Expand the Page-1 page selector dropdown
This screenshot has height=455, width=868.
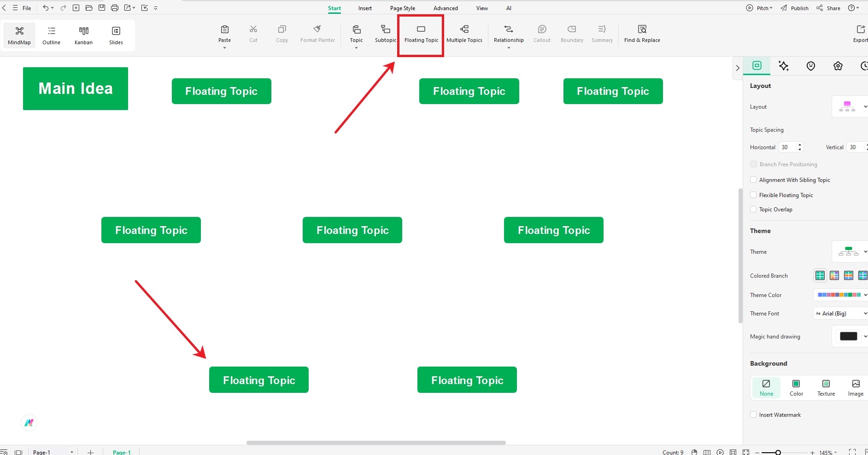(71, 452)
